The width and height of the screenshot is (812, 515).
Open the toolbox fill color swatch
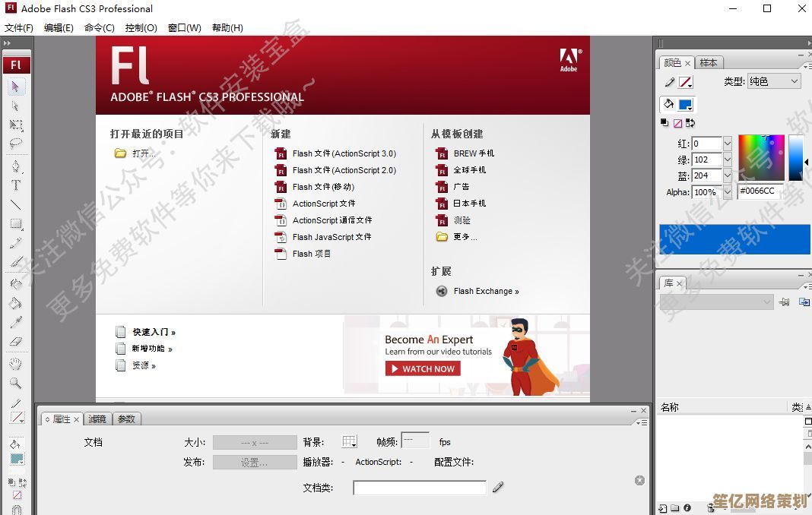(17, 459)
